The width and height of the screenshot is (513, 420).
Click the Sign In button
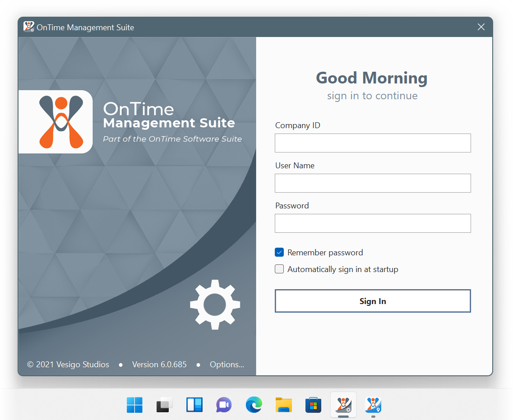(x=373, y=301)
